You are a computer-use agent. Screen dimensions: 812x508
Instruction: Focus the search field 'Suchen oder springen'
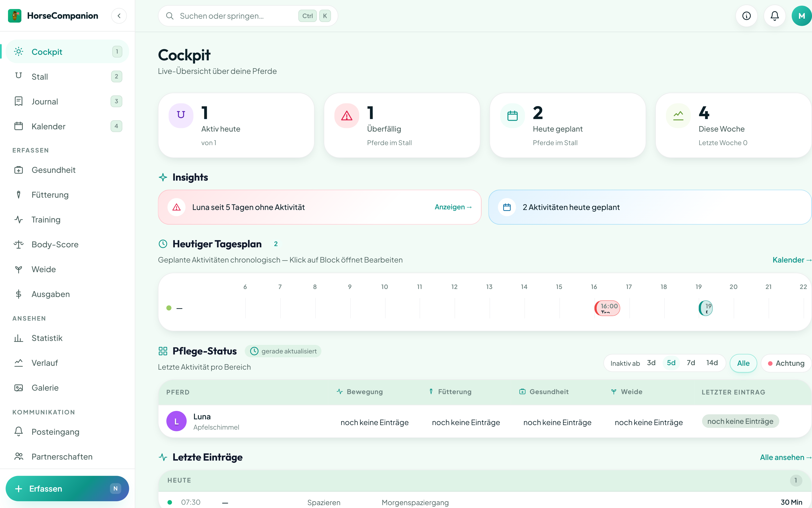point(248,16)
